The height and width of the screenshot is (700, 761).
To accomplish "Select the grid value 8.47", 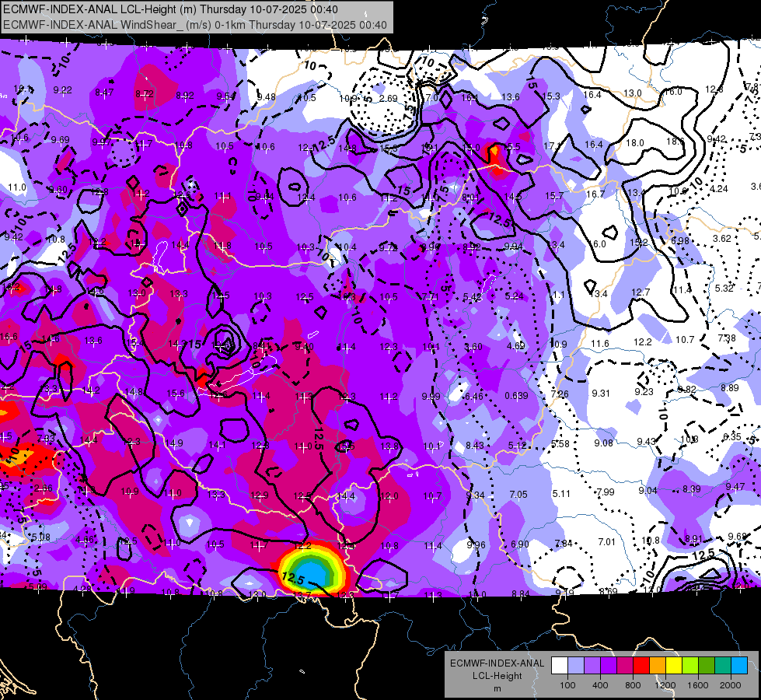I will tap(104, 93).
